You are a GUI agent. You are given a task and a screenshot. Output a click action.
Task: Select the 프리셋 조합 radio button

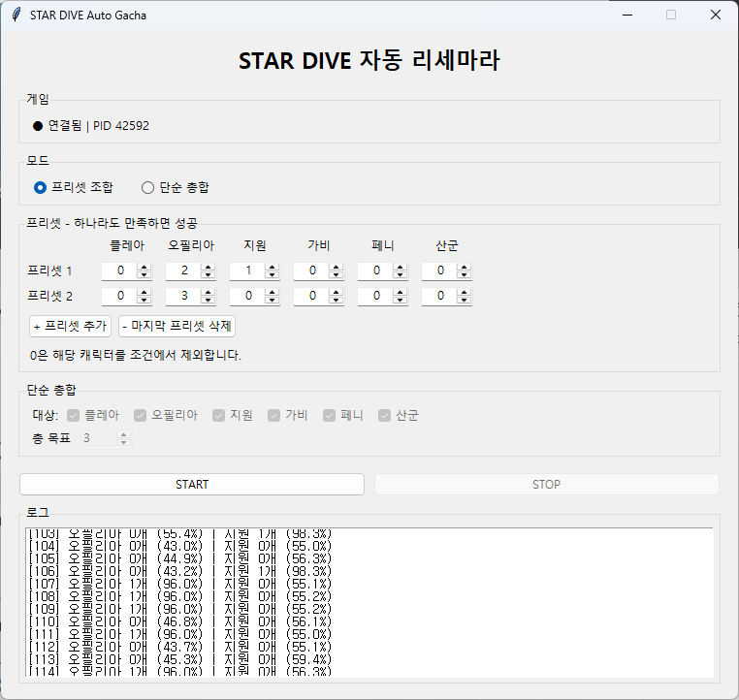tap(40, 187)
